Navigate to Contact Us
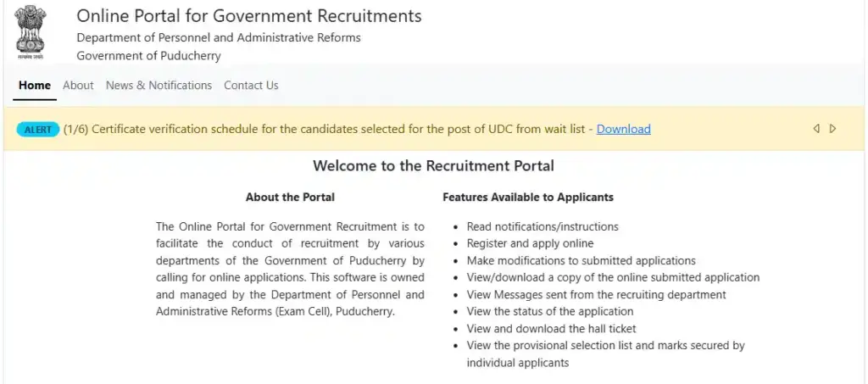 click(x=251, y=86)
